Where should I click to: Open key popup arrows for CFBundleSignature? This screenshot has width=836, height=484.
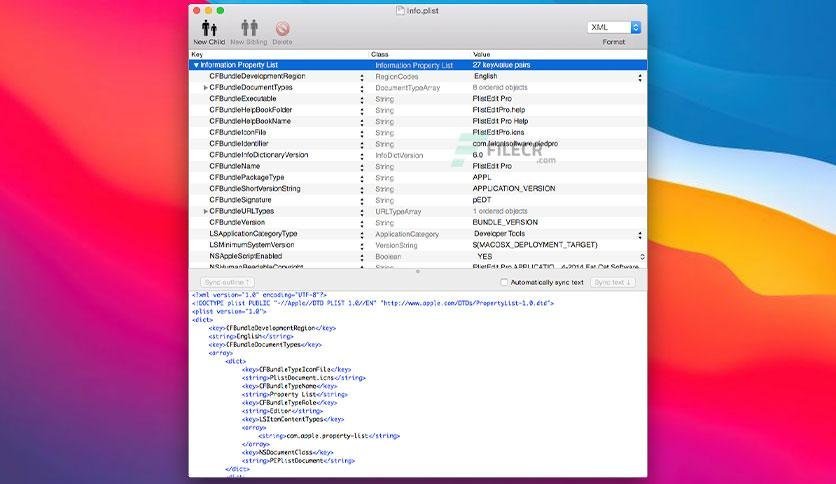coord(362,201)
